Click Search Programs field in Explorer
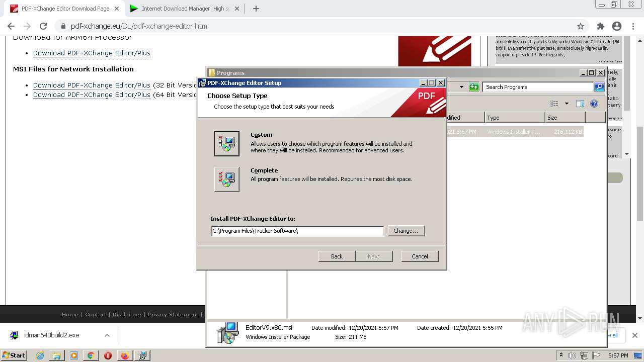 pos(538,87)
